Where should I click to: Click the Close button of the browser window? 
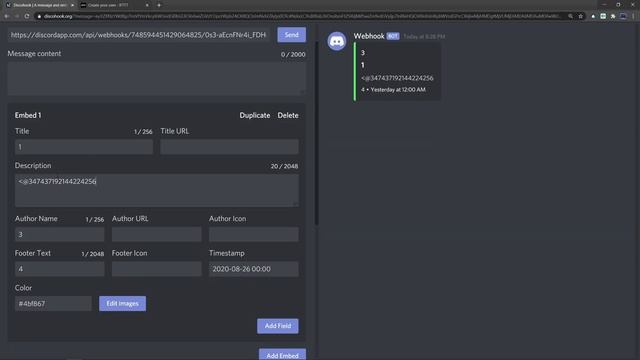(x=632, y=4)
